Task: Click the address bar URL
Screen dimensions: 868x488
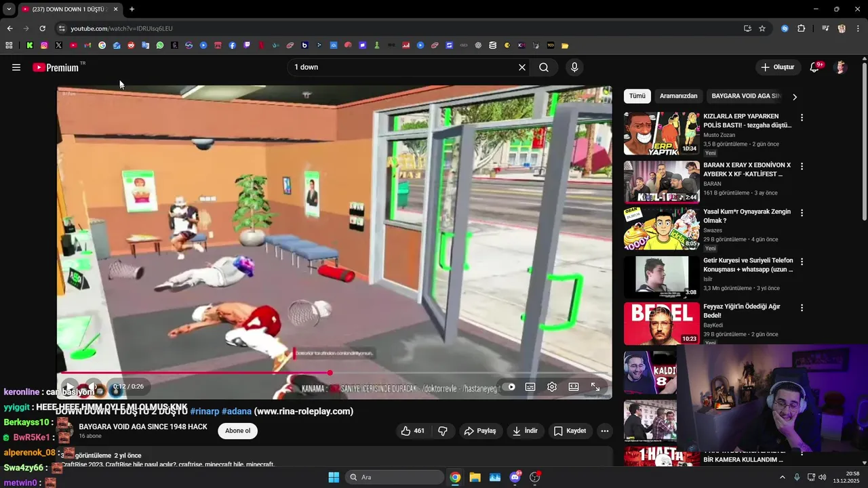Action: (122, 28)
